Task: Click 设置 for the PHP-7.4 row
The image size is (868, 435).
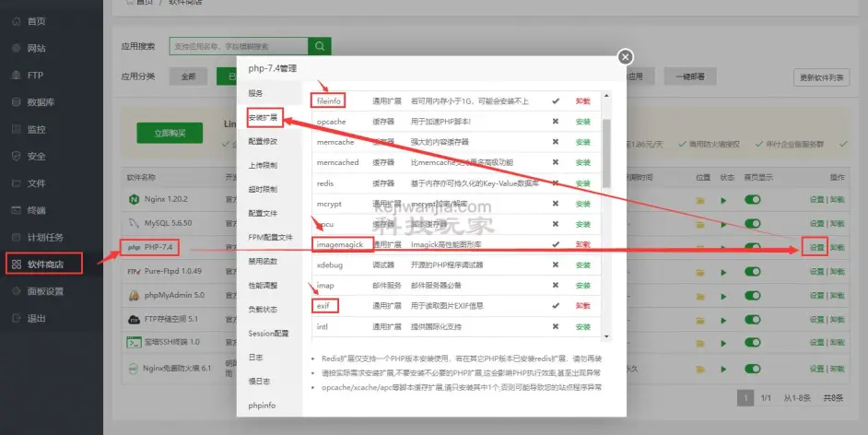Action: pos(816,247)
